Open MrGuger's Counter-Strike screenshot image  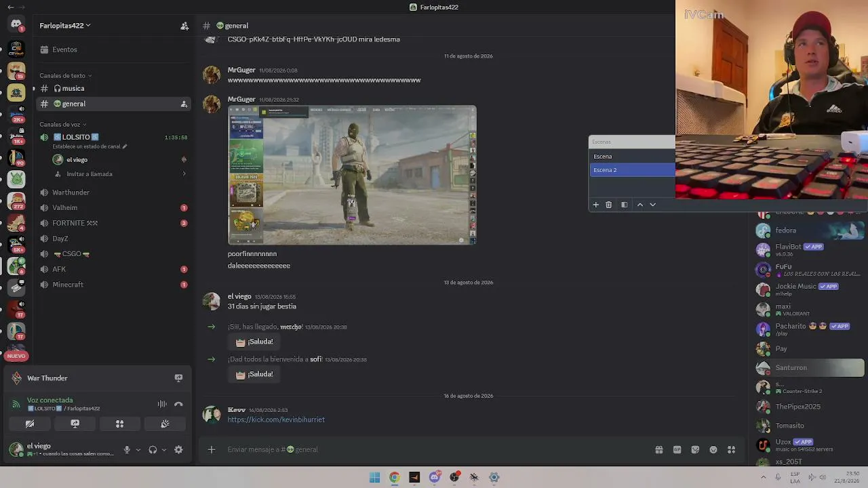click(x=352, y=175)
